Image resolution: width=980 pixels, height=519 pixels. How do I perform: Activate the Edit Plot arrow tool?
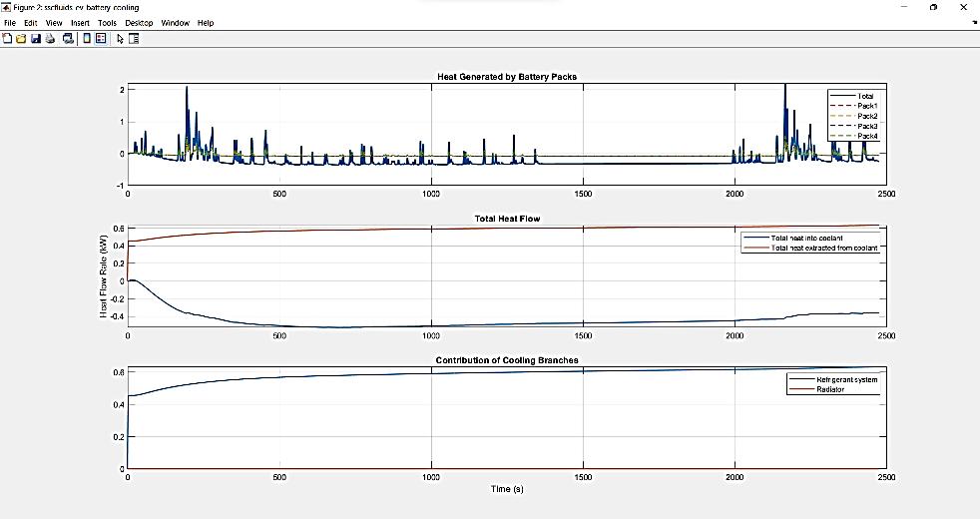120,39
